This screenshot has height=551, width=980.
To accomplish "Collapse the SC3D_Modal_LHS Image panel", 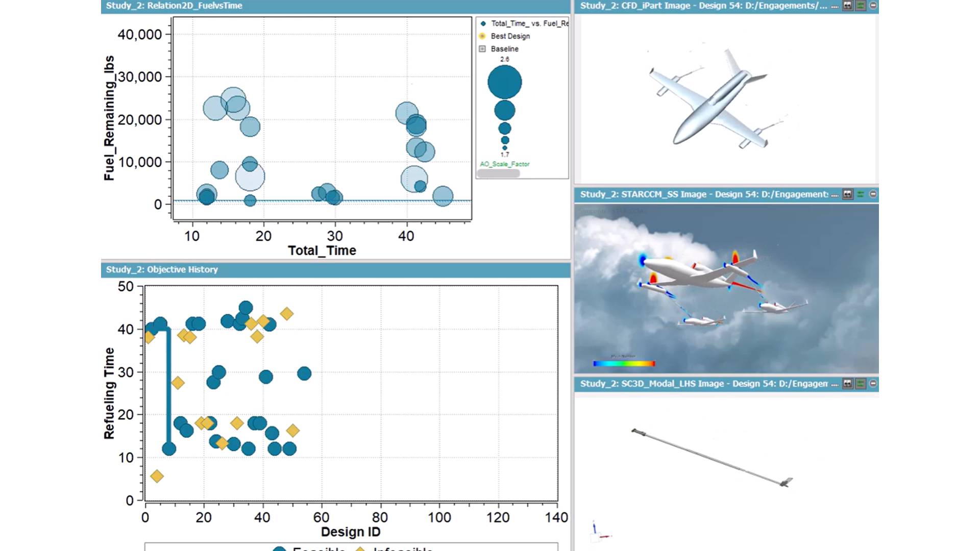I will pos(873,384).
